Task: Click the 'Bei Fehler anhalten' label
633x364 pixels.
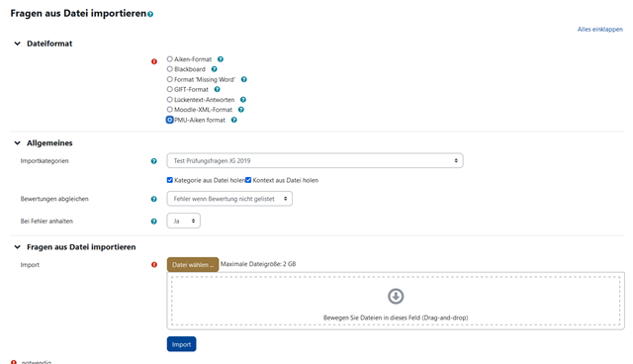Action: [x=46, y=222]
